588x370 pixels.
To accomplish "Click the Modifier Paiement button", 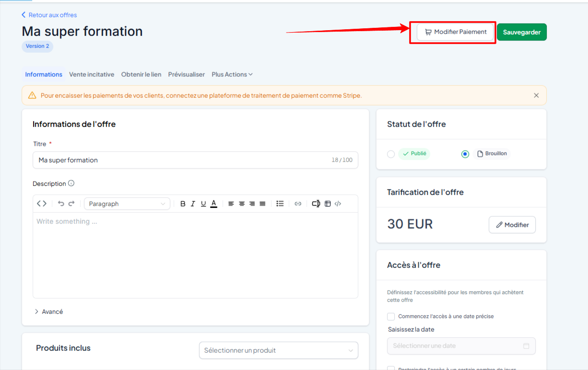I will (x=455, y=32).
